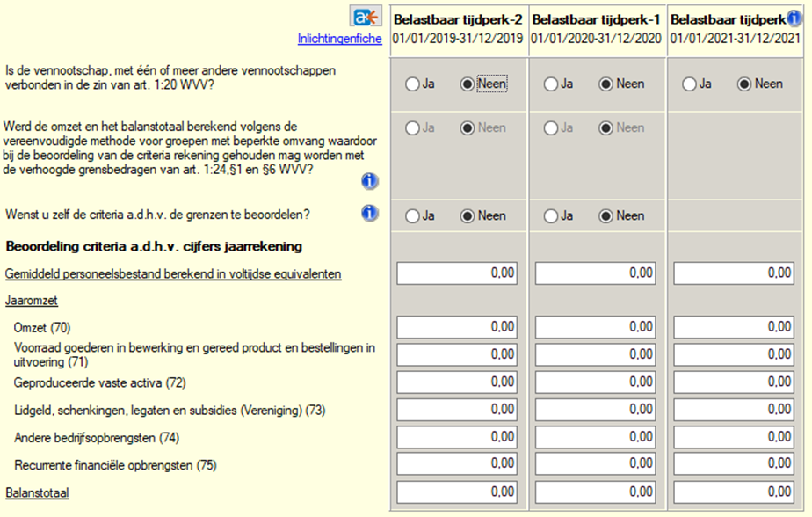Select Neen for verbonden vennootschap in 2020
Viewport: 812px width, 517px height.
(605, 84)
